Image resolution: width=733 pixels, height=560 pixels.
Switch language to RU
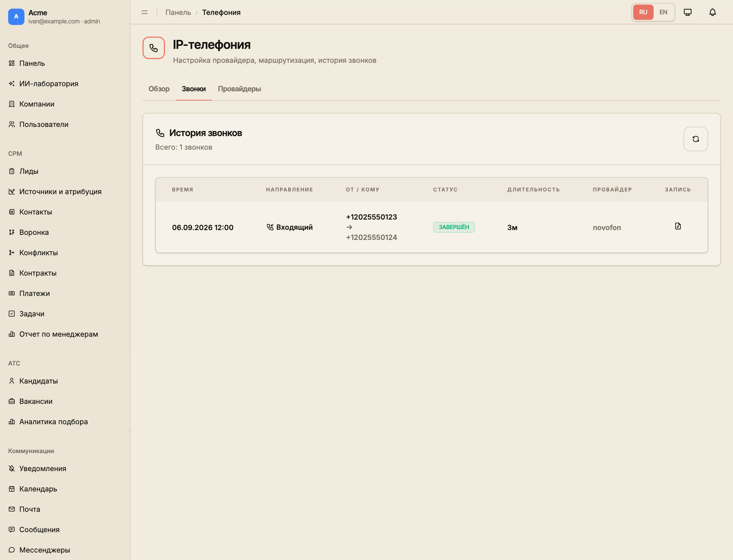[x=643, y=12]
